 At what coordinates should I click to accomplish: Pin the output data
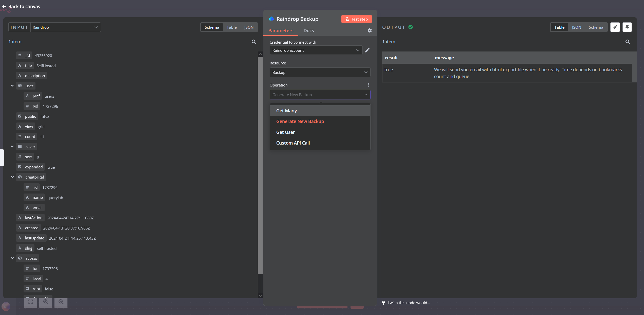point(627,27)
